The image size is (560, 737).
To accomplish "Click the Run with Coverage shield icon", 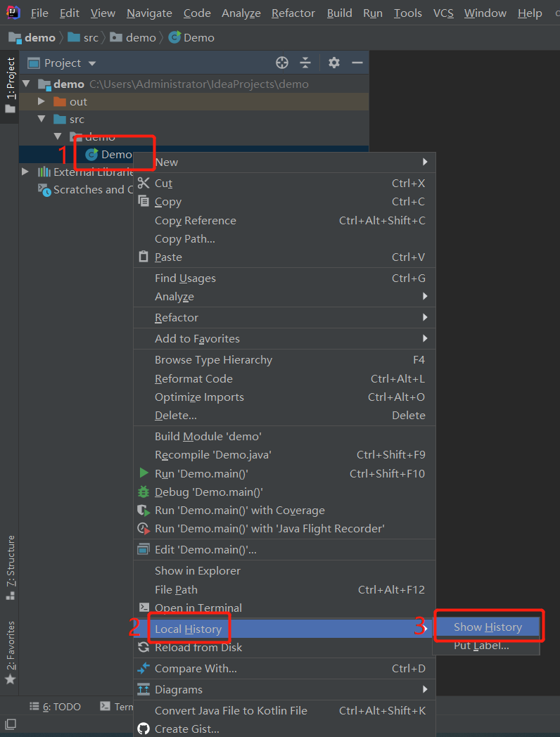I will [144, 511].
